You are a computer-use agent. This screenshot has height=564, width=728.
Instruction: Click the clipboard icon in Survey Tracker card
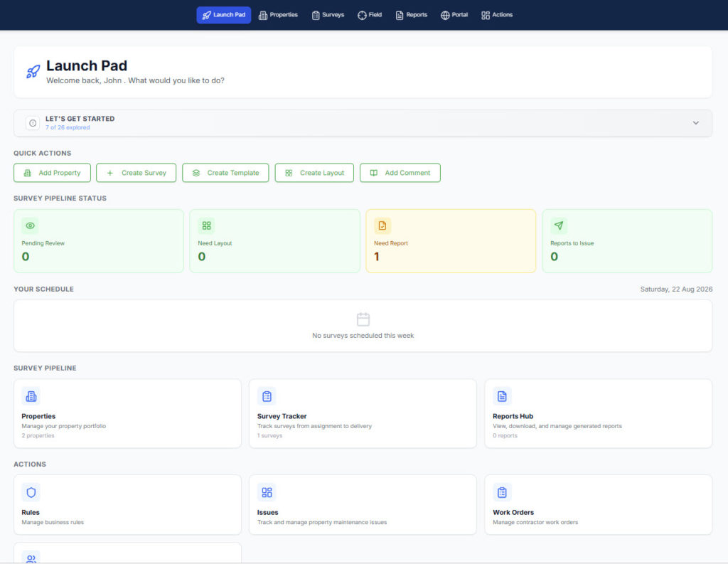(x=267, y=396)
